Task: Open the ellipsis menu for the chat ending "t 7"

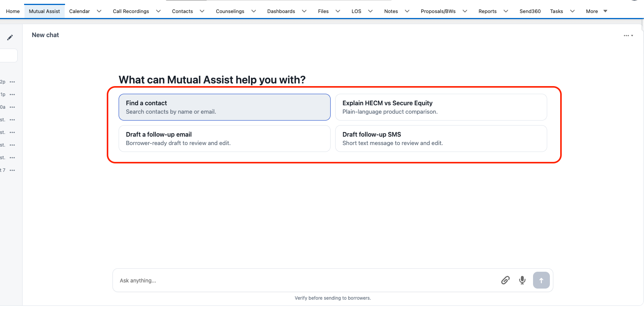Action: click(x=12, y=170)
